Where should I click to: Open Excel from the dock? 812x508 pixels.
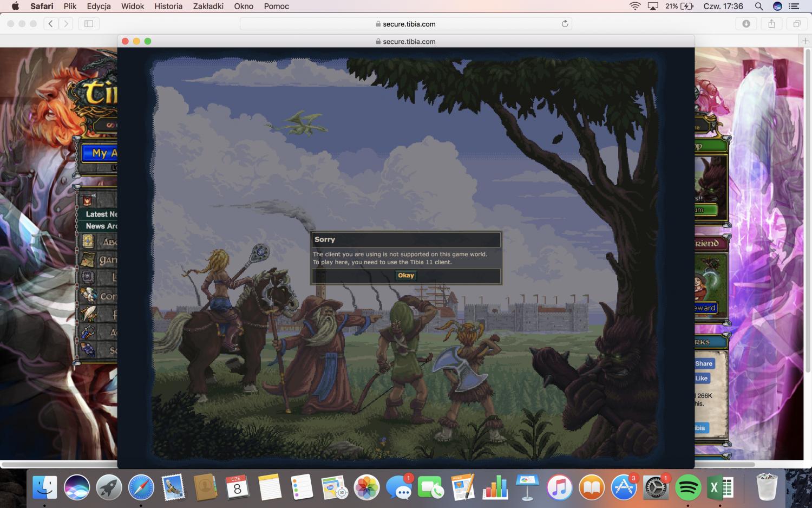point(719,487)
